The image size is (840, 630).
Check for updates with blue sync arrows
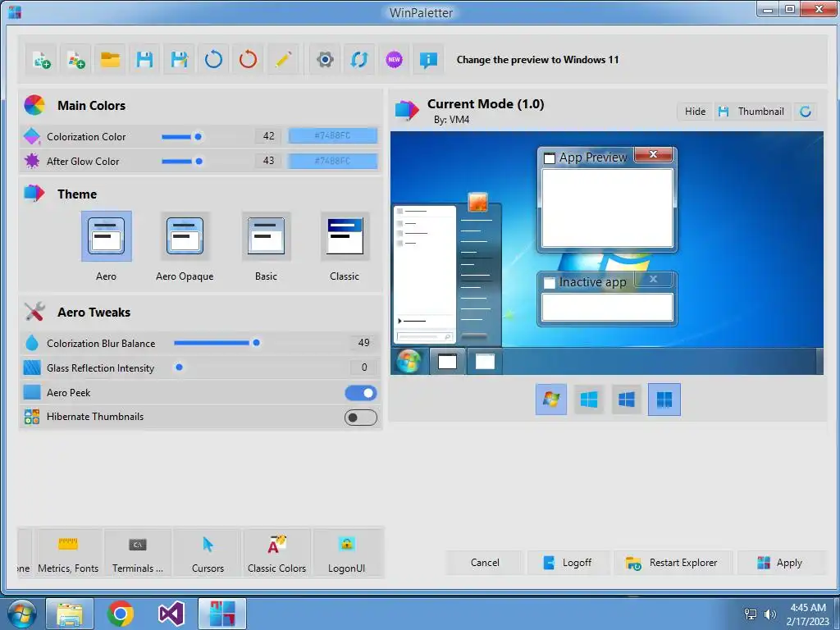pyautogui.click(x=359, y=59)
